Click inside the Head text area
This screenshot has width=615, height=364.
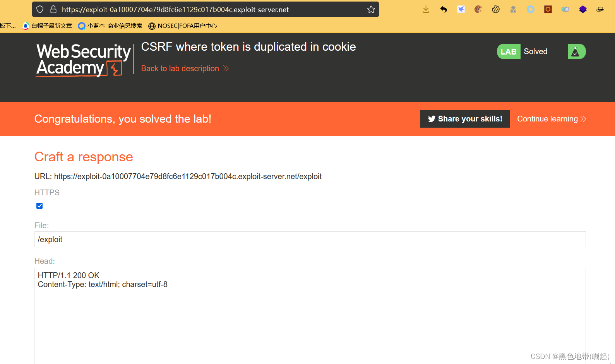pos(310,317)
